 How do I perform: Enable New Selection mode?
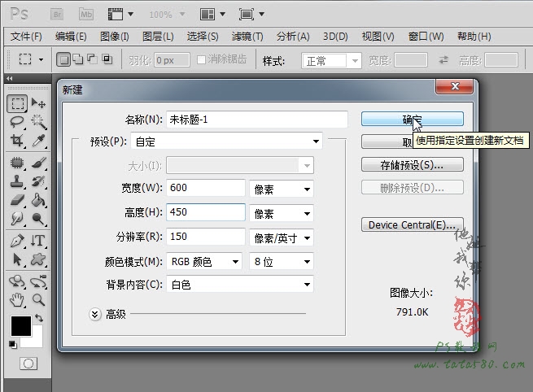(x=63, y=59)
